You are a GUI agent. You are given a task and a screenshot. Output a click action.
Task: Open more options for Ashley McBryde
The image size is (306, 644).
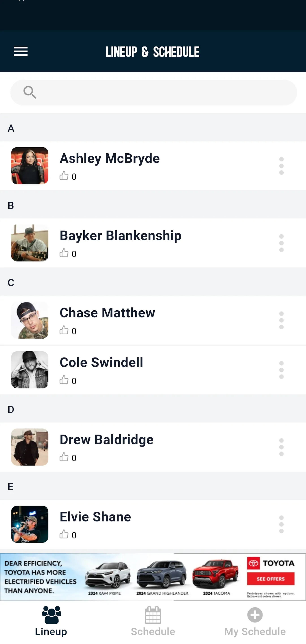point(281,166)
